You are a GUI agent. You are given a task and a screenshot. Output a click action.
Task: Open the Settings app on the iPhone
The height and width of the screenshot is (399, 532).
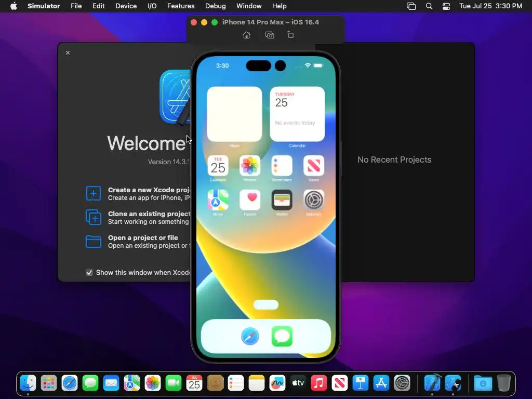313,200
